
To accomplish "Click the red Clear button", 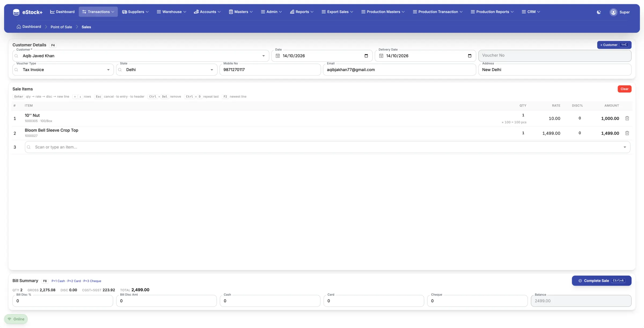I will (x=624, y=89).
